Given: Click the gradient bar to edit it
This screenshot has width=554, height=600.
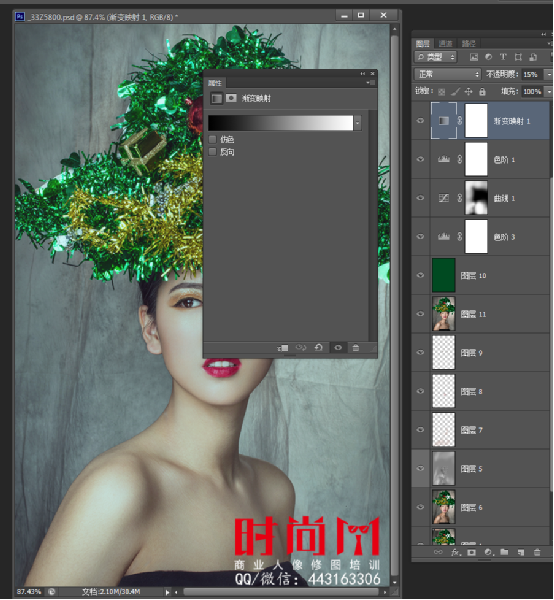Looking at the screenshot, I should tap(280, 123).
